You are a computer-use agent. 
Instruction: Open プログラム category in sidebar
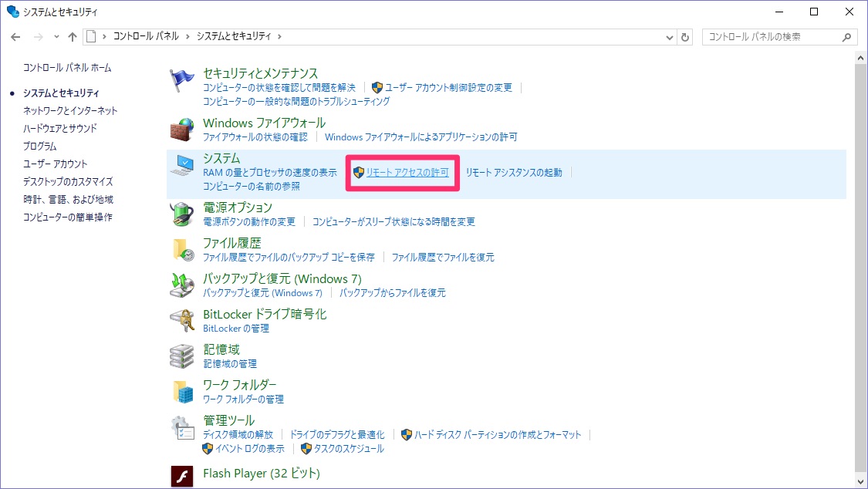(39, 146)
